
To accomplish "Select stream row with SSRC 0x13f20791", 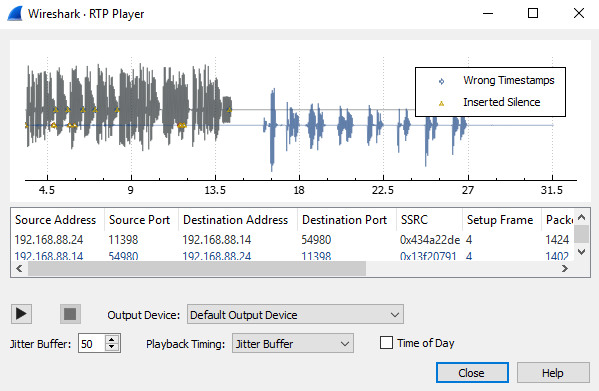I will [x=292, y=255].
